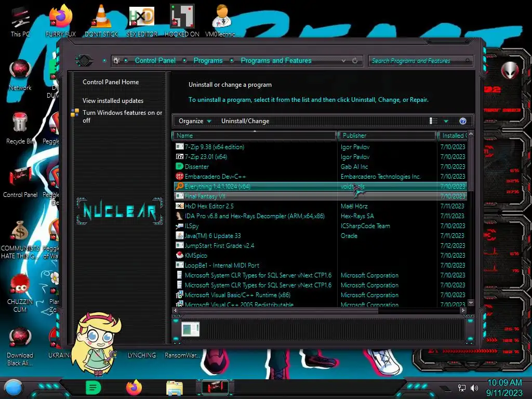Click the network tray icon
The image size is (532, 399).
click(462, 388)
